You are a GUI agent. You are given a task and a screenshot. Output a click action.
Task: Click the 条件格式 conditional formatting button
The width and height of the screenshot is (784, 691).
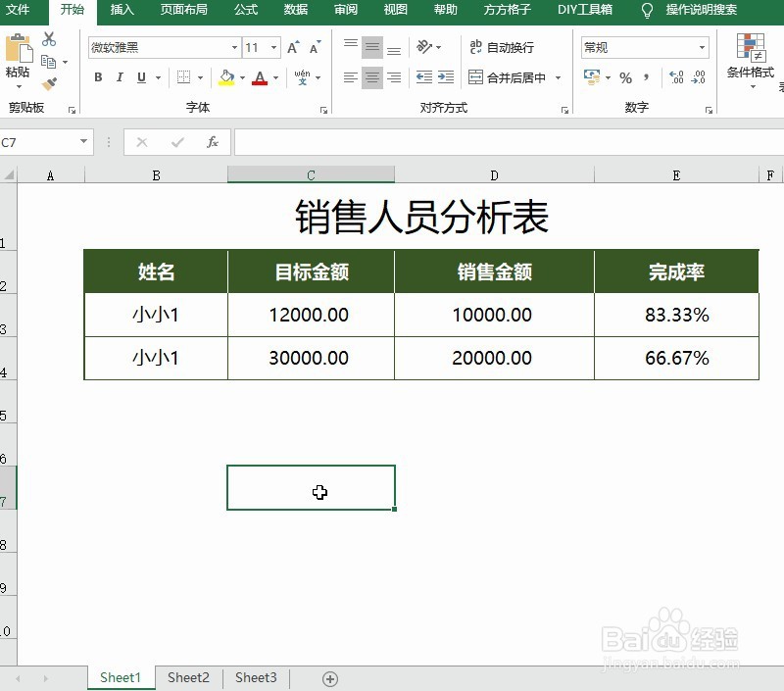751,69
